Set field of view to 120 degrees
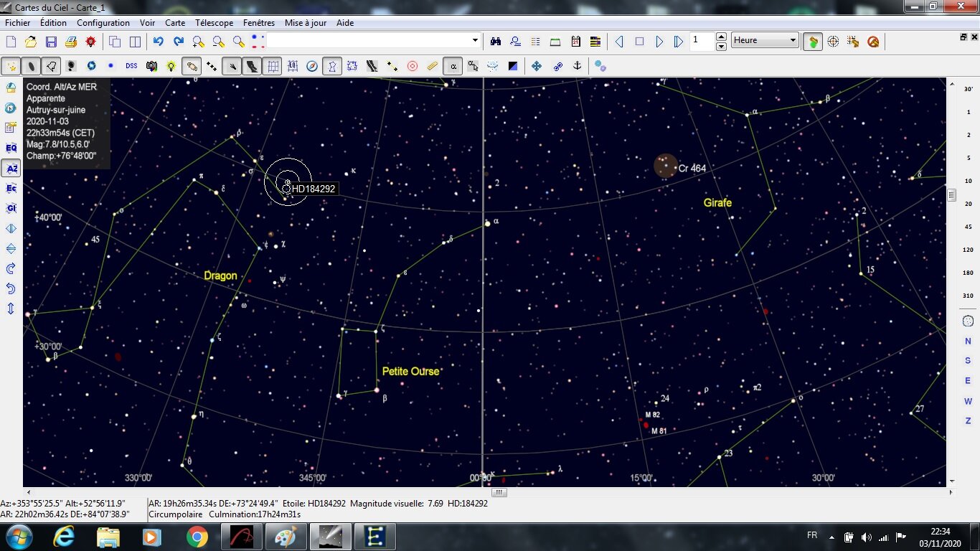The width and height of the screenshot is (980, 551). tap(969, 250)
